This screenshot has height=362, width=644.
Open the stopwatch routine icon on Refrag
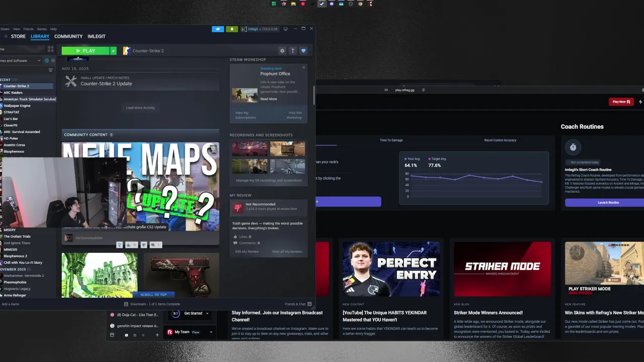tap(573, 147)
